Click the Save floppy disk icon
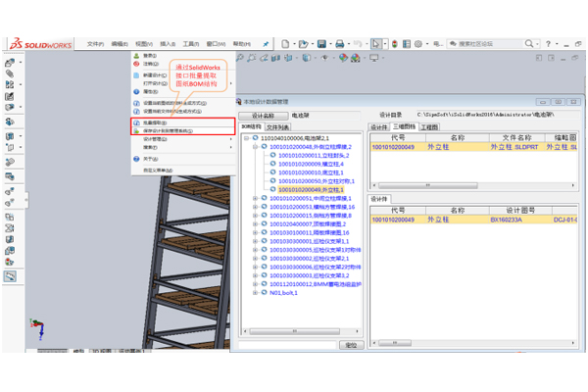 point(321,44)
